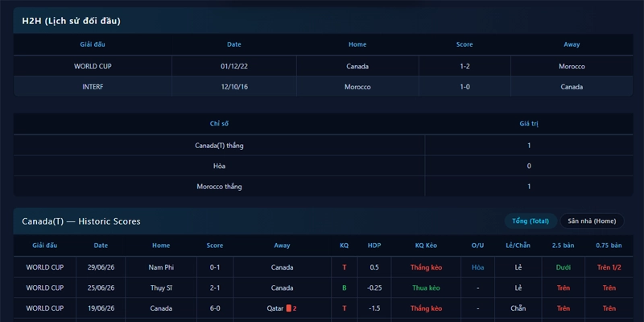Click the Giải đấu header in H2H table
Viewport: 644px width, 322px height.
click(93, 44)
